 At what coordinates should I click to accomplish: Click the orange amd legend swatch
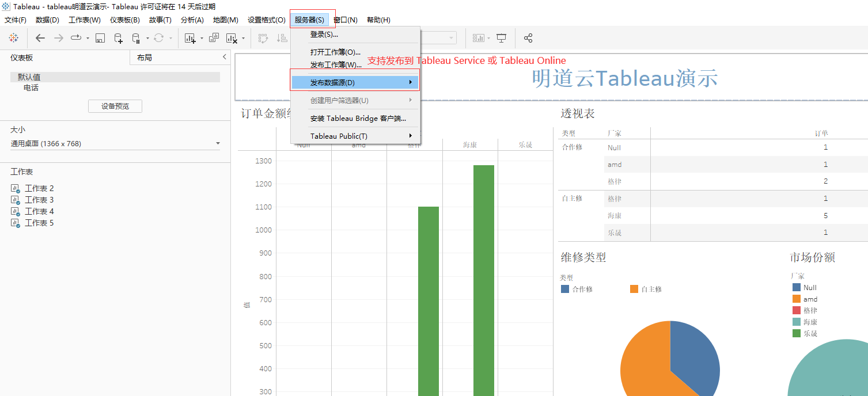(797, 299)
